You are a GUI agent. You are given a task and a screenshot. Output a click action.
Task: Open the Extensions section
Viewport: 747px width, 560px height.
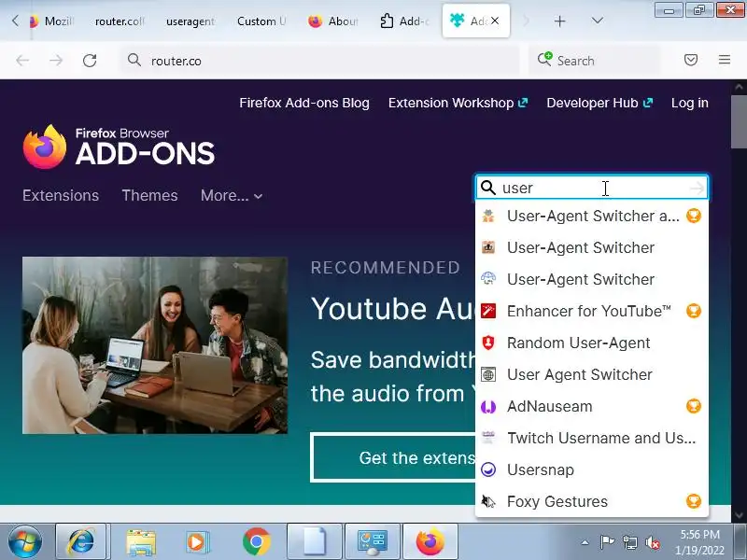pos(61,195)
